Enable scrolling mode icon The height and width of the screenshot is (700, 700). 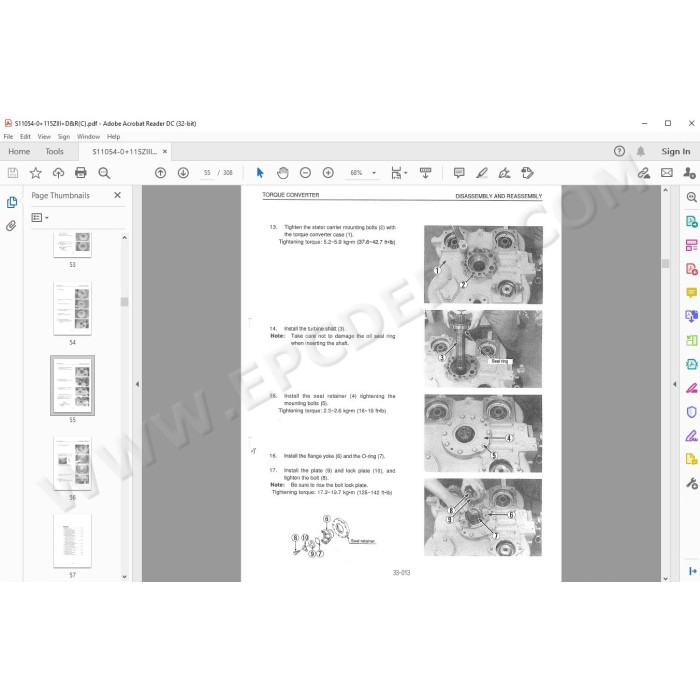(425, 173)
